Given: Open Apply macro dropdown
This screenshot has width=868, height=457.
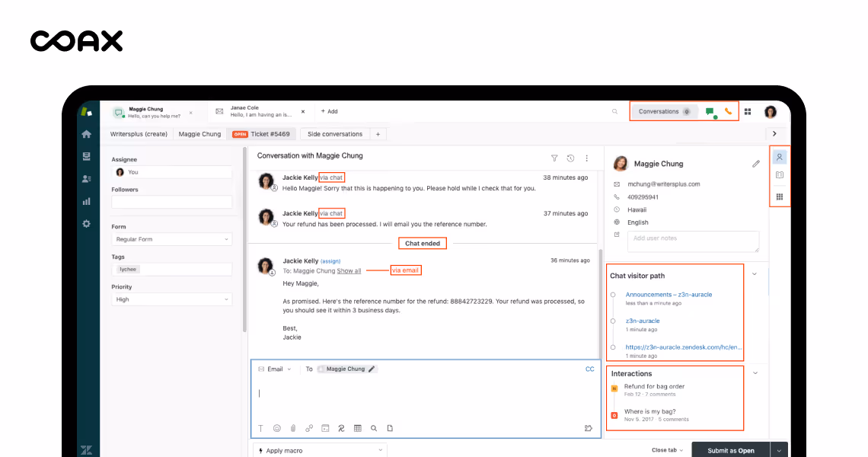Looking at the screenshot, I should point(320,450).
